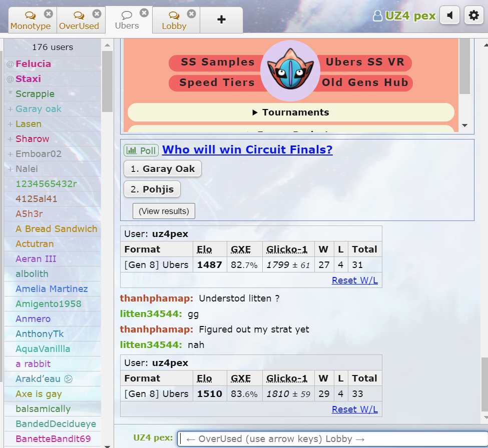Click the View results button
The image size is (488, 448).
click(164, 211)
